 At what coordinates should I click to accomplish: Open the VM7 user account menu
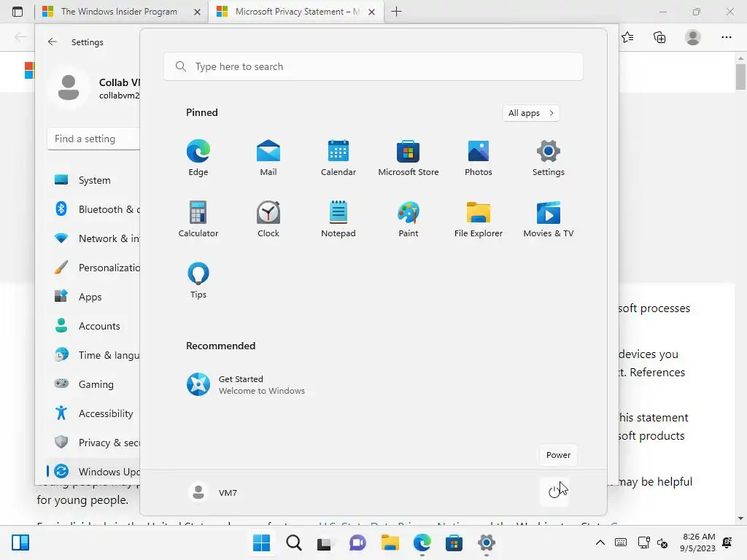213,492
